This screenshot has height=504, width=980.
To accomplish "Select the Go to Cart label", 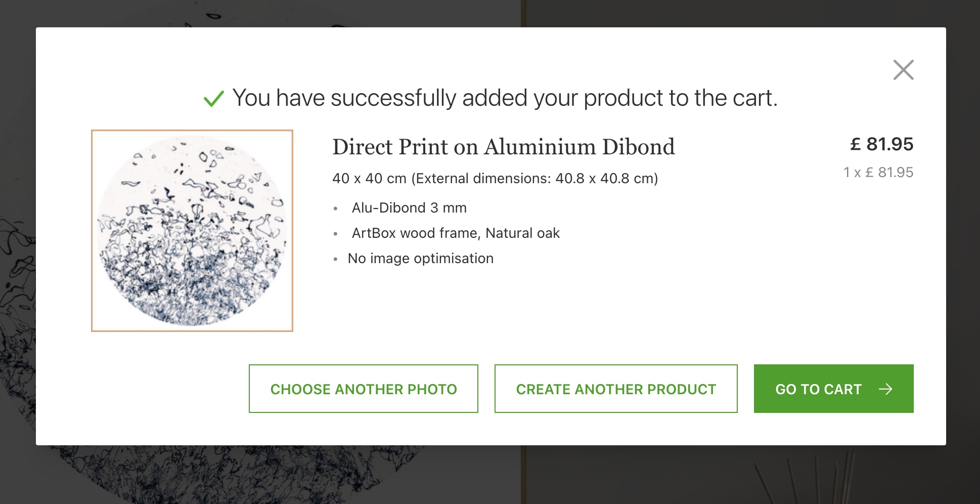I will point(818,389).
